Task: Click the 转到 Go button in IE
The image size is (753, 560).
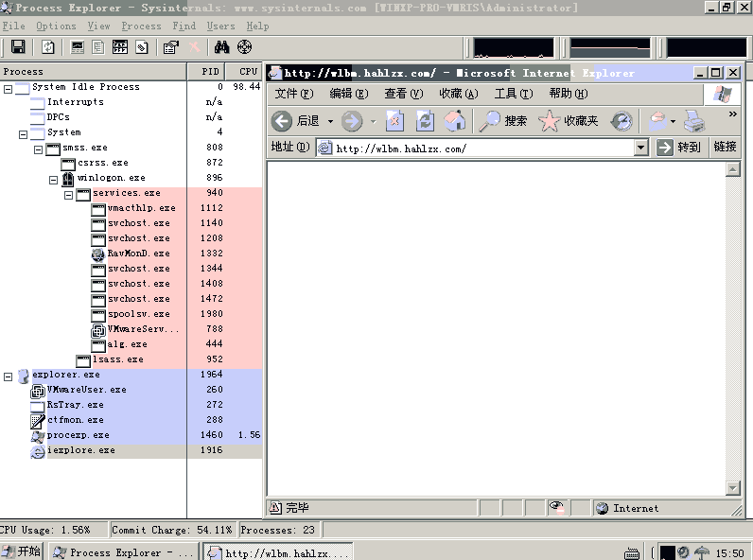Action: 679,147
